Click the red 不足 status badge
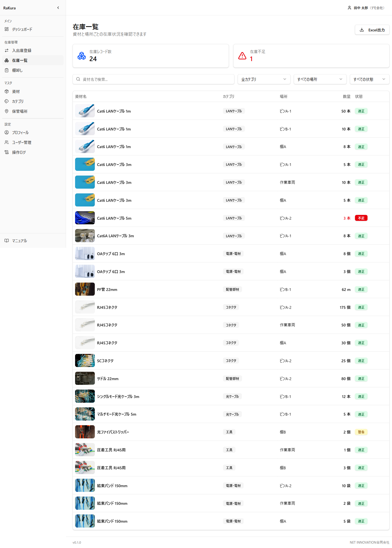This screenshot has height=548, width=392. pyautogui.click(x=361, y=218)
